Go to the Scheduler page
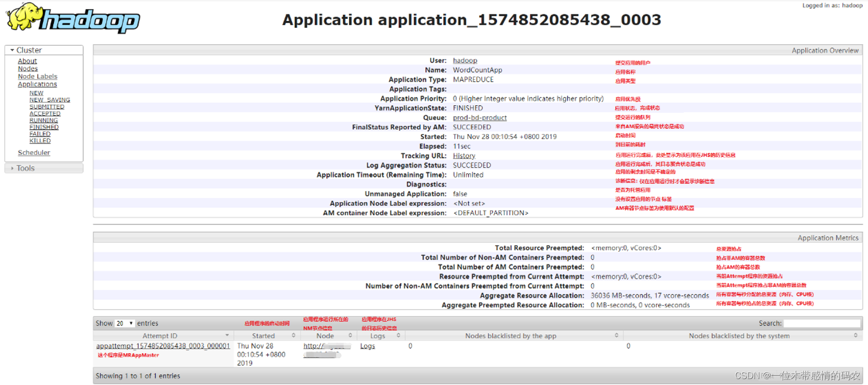868x385 pixels. (34, 153)
